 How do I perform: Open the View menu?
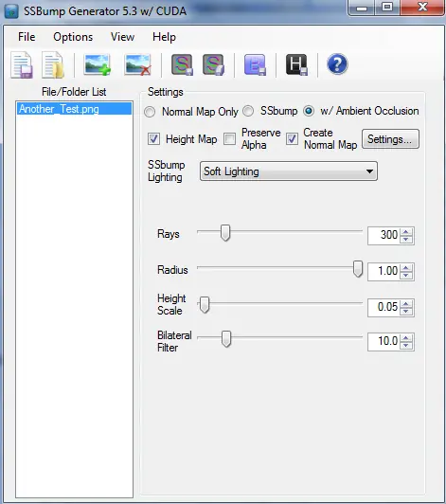(122, 37)
